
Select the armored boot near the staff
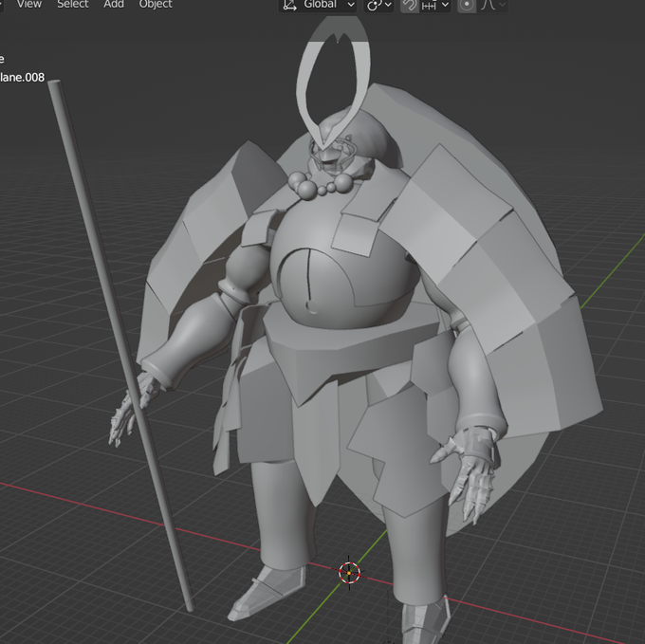point(268,593)
